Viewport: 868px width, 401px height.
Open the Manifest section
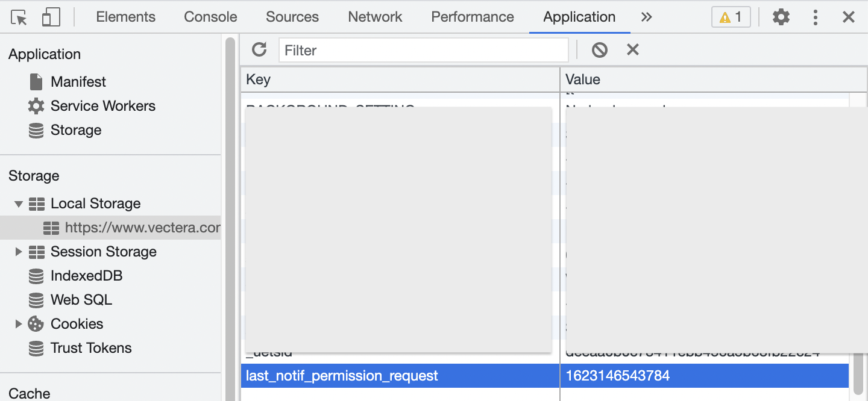pos(78,82)
